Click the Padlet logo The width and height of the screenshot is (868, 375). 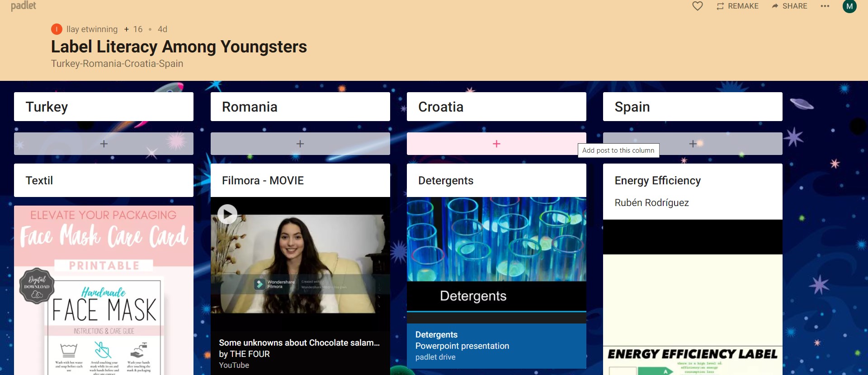[x=24, y=6]
